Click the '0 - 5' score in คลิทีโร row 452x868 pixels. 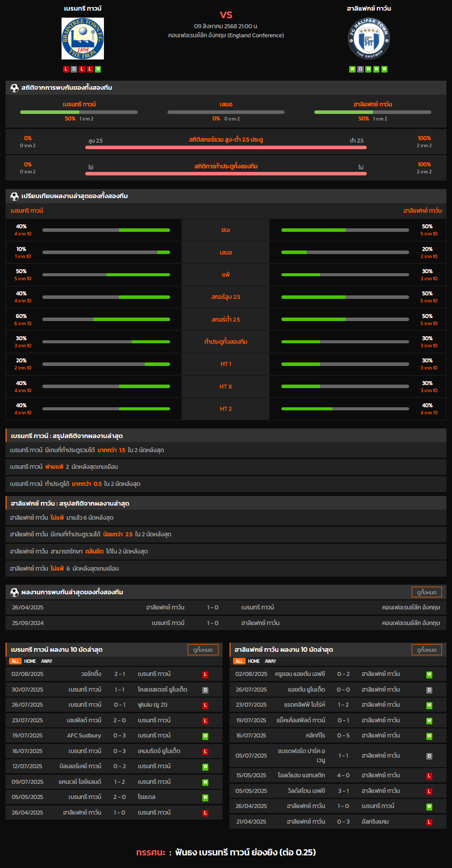(344, 736)
